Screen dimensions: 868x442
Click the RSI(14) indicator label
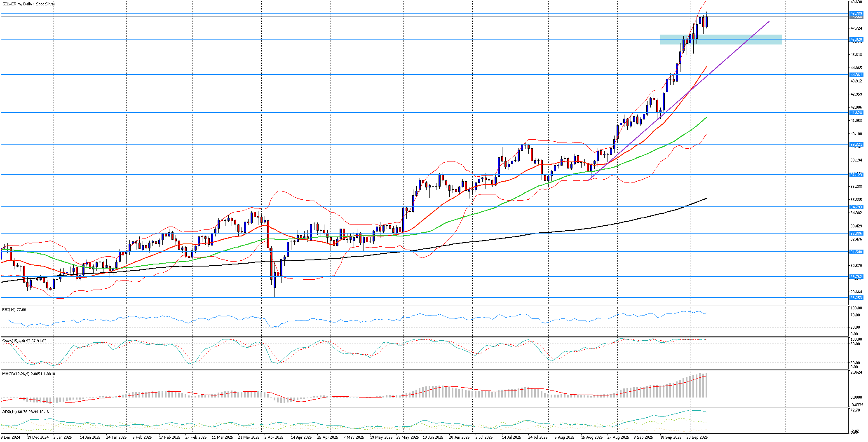click(14, 309)
